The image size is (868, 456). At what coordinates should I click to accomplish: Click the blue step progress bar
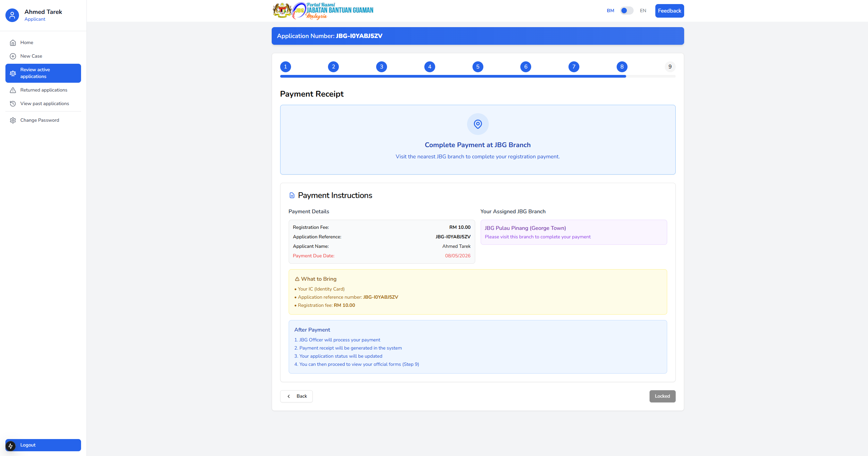(x=453, y=77)
